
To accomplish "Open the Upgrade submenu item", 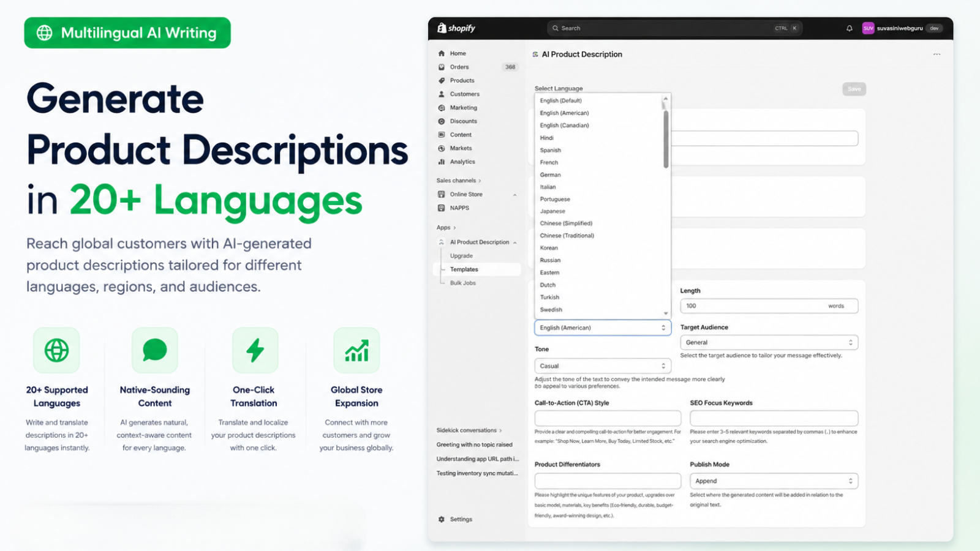I will point(461,256).
